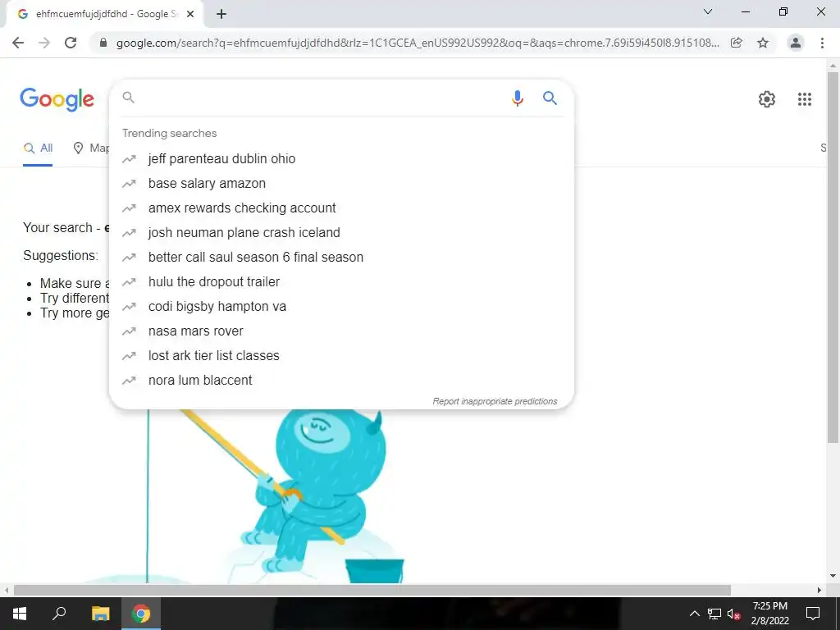
Task: Click 'Report inappropriate predictions' link
Action: (x=495, y=401)
